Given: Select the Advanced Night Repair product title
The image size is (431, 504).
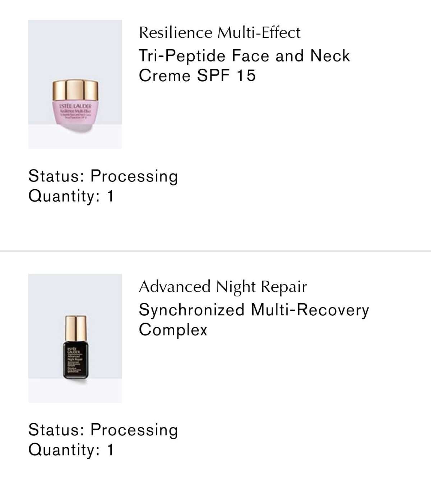Looking at the screenshot, I should point(223,287).
